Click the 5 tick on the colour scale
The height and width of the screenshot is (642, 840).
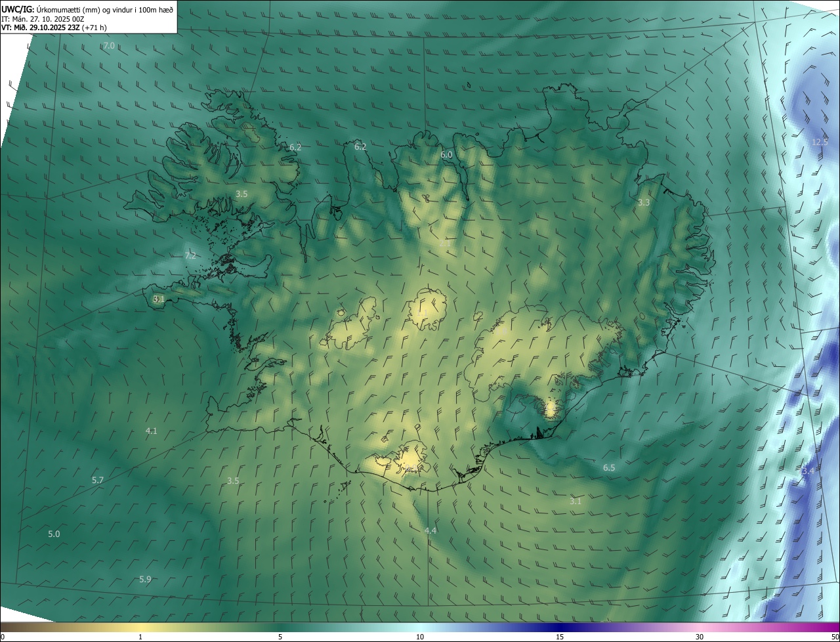(280, 637)
